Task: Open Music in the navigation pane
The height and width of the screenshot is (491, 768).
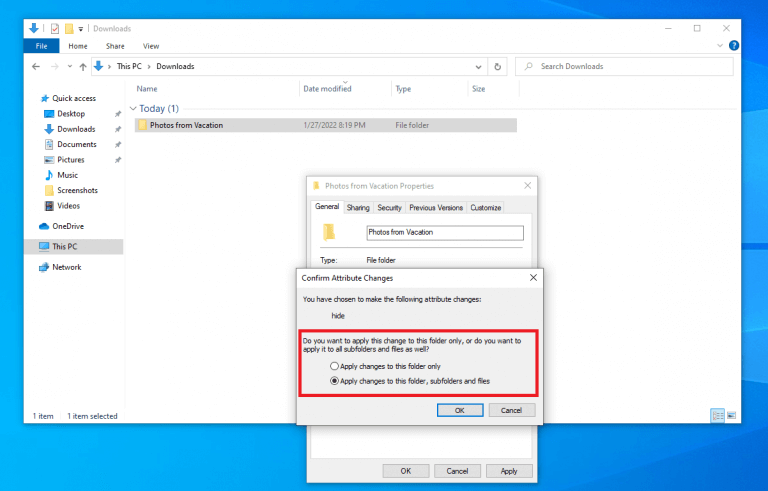Action: coord(68,175)
